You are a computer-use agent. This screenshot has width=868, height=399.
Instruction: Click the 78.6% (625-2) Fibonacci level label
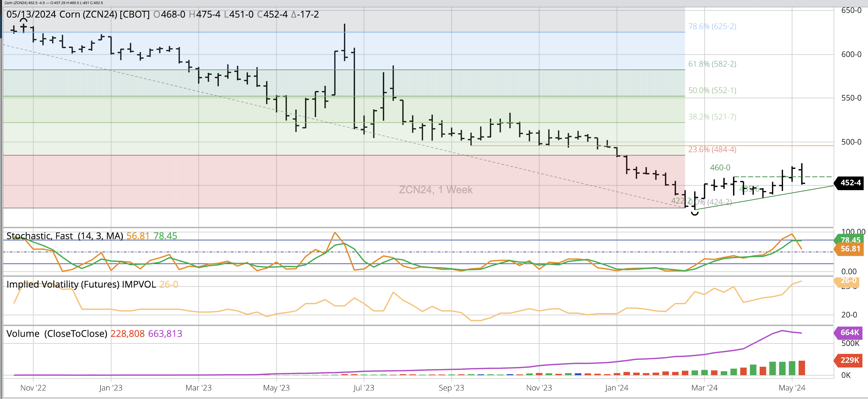[712, 26]
